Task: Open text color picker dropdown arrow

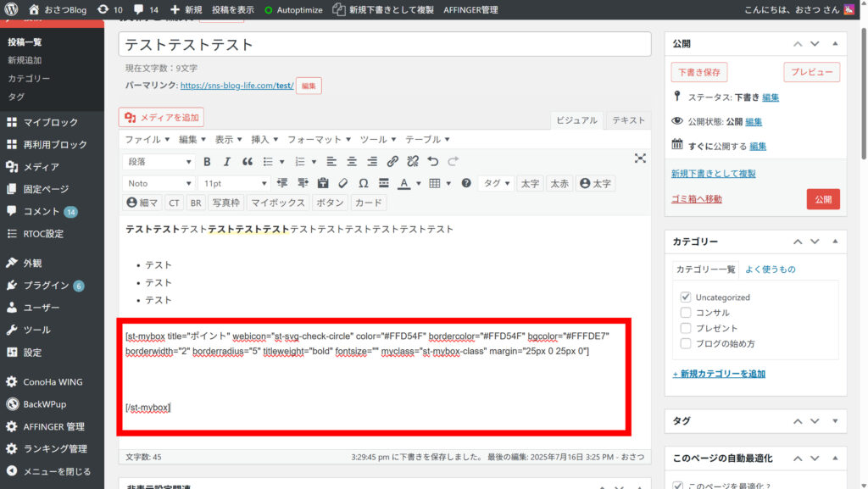Action: coord(419,184)
